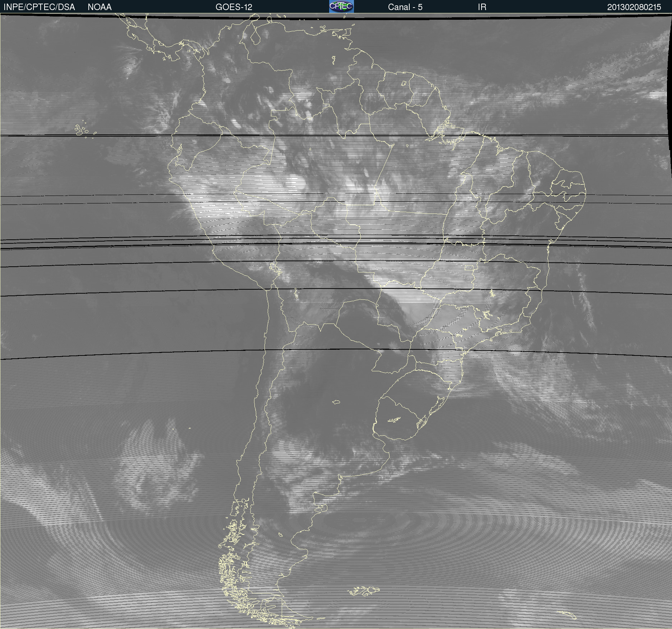This screenshot has height=629, width=672.
Task: Click the GOES-12 satellite label
Action: [x=234, y=7]
